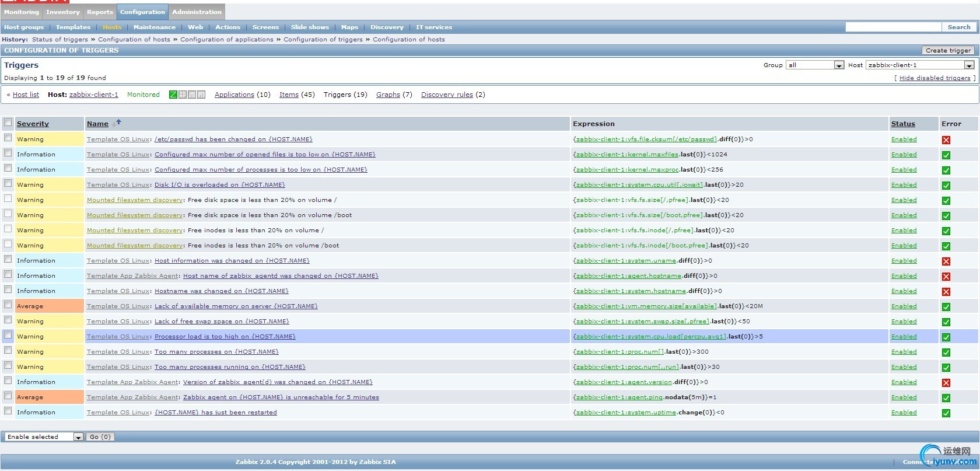Switch to the Monitoring tab

[22, 12]
